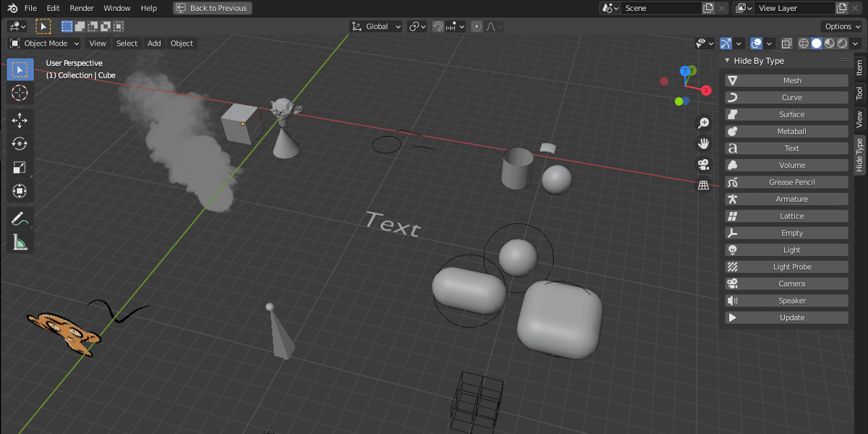
Task: Click the Curve hide button
Action: [786, 98]
